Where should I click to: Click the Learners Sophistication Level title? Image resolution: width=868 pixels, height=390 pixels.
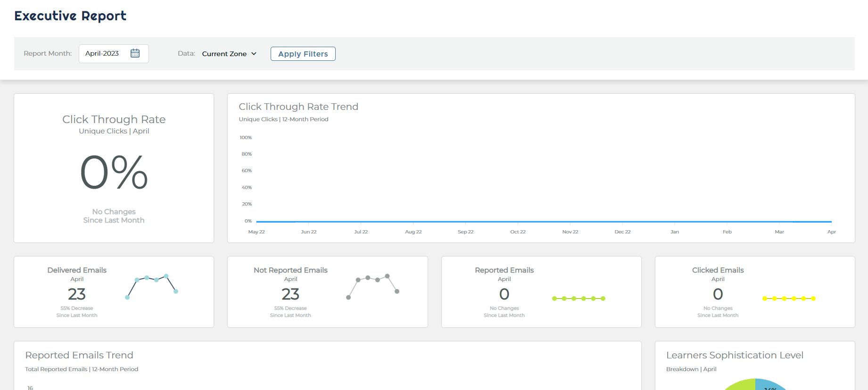tap(735, 355)
